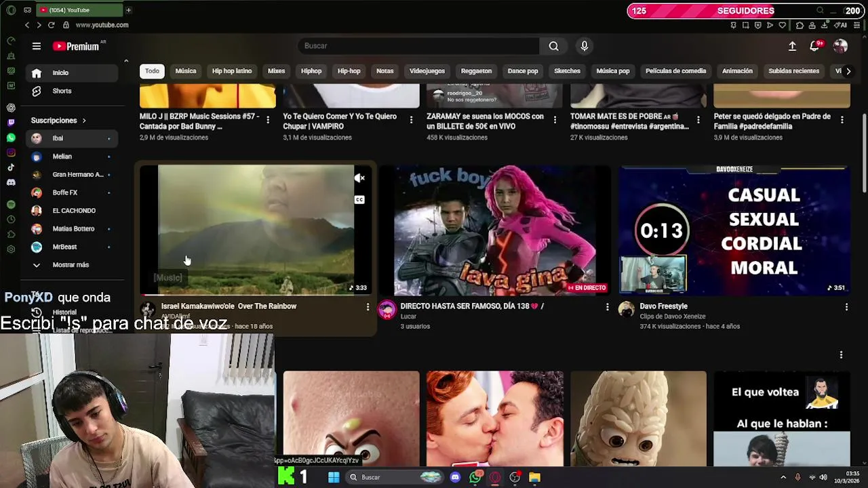Image resolution: width=868 pixels, height=488 pixels.
Task: Reload the page in browser
Action: coord(51,25)
